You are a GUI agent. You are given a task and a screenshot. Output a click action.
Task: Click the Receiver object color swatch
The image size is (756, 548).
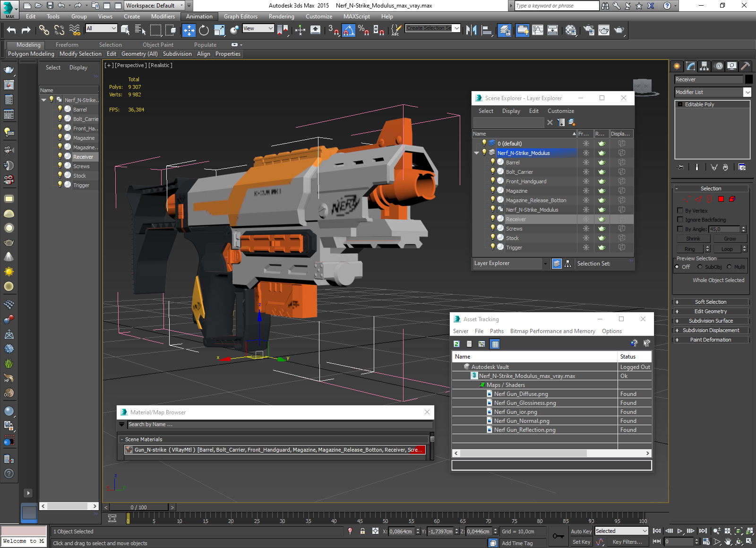coord(748,79)
